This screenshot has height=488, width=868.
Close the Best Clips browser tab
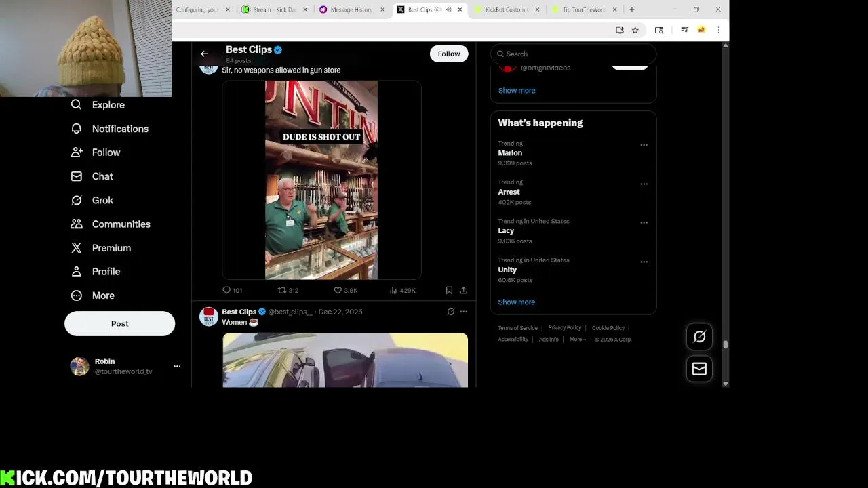460,9
